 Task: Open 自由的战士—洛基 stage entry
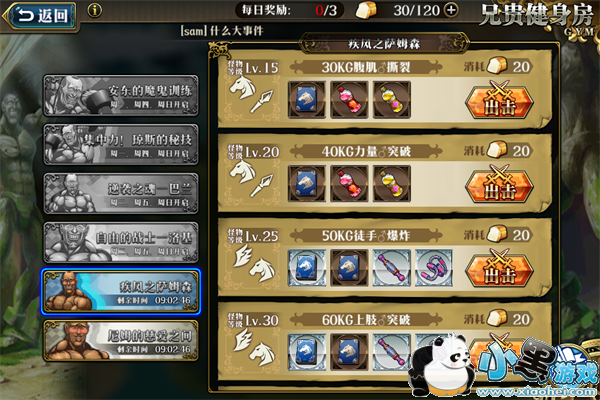click(121, 242)
